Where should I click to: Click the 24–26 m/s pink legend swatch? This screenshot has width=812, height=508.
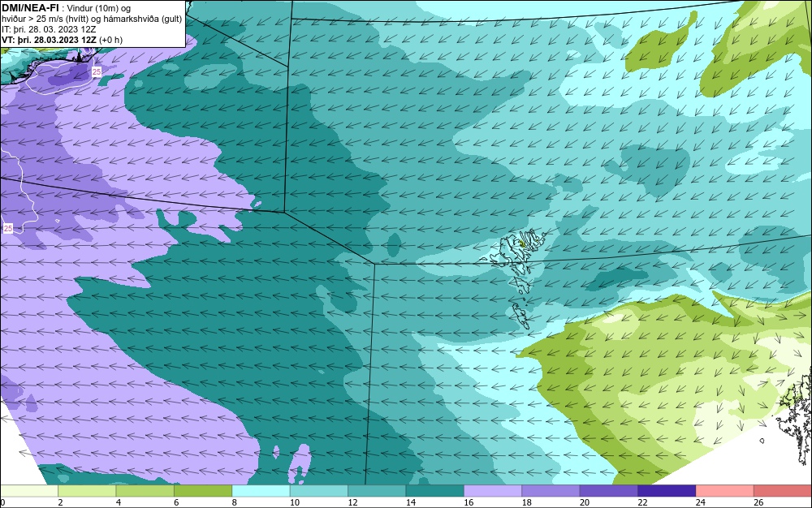coord(725,491)
